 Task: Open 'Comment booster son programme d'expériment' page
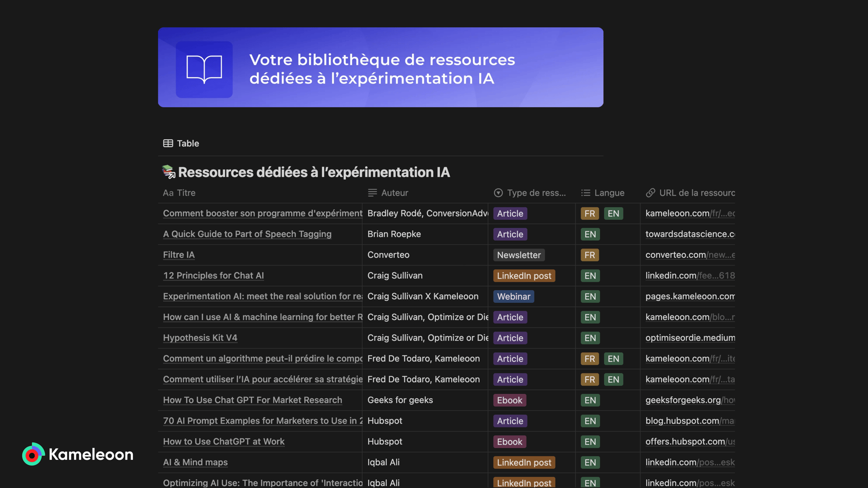click(x=263, y=213)
